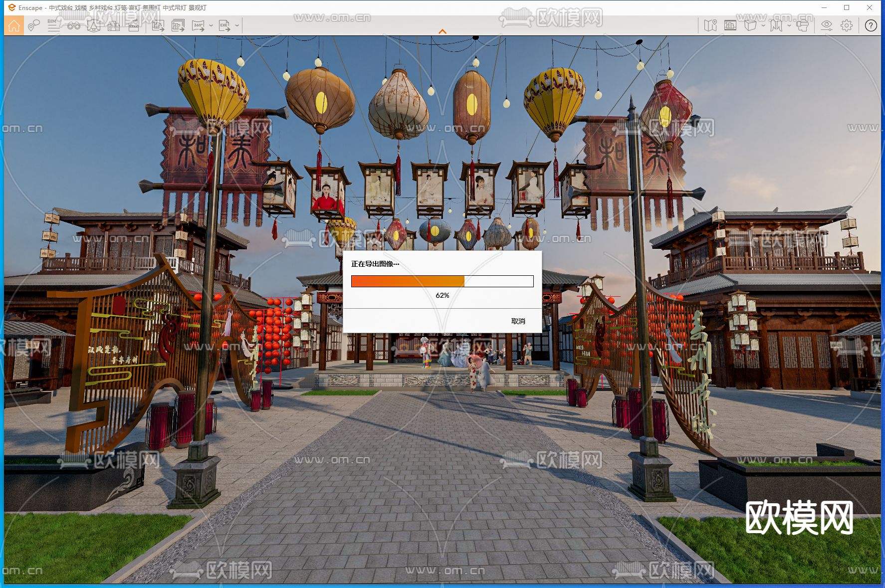Click the export single screenshot icon
The height and width of the screenshot is (588, 885).
click(x=158, y=25)
